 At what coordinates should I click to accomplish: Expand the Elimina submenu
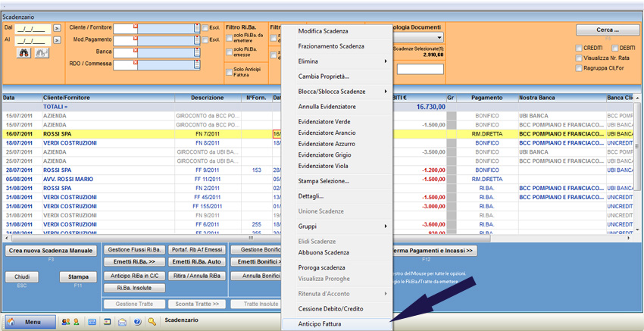click(x=341, y=61)
